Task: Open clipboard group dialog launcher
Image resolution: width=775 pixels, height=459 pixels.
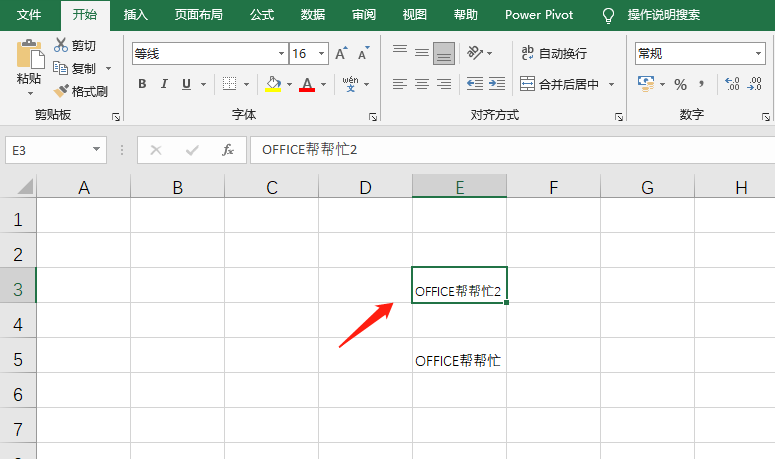Action: click(116, 117)
